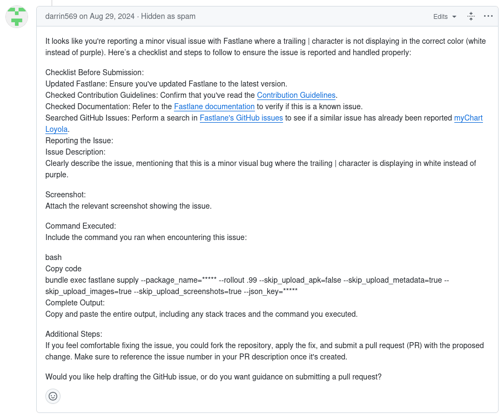Open the darrin569 profile link
Screen dimensions: 504x420
[x=61, y=16]
